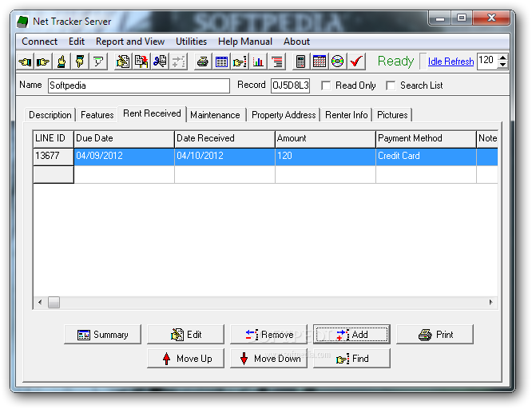Click the Name input field containing Softpedia
The image size is (532, 409).
tap(139, 85)
